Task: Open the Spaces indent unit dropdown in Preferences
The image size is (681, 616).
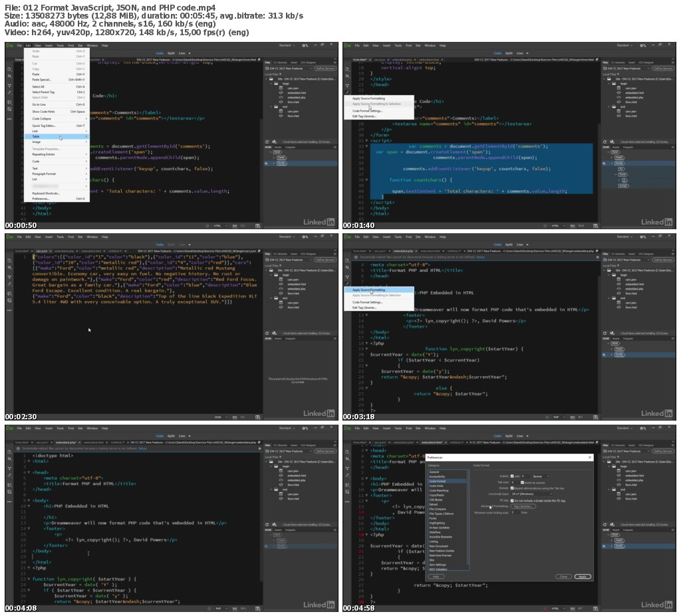Action: point(540,476)
